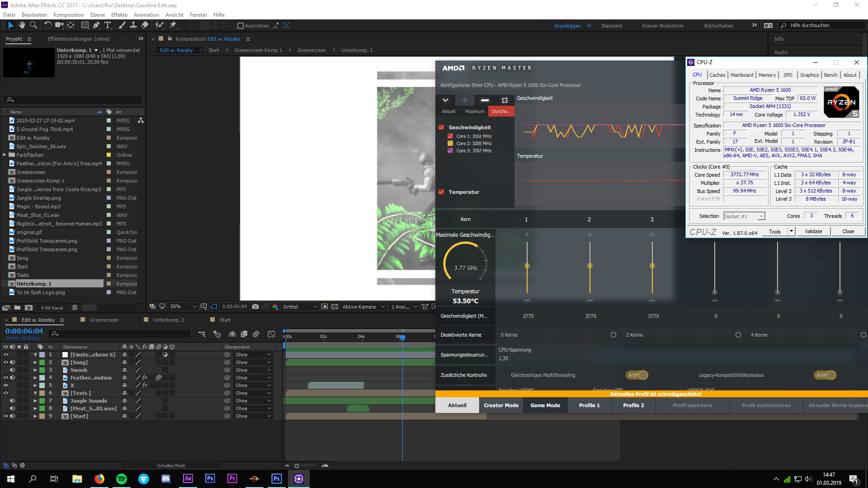Screen dimensions: 868x488
Task: Open Spotify from the taskbar
Action: pyautogui.click(x=122, y=479)
